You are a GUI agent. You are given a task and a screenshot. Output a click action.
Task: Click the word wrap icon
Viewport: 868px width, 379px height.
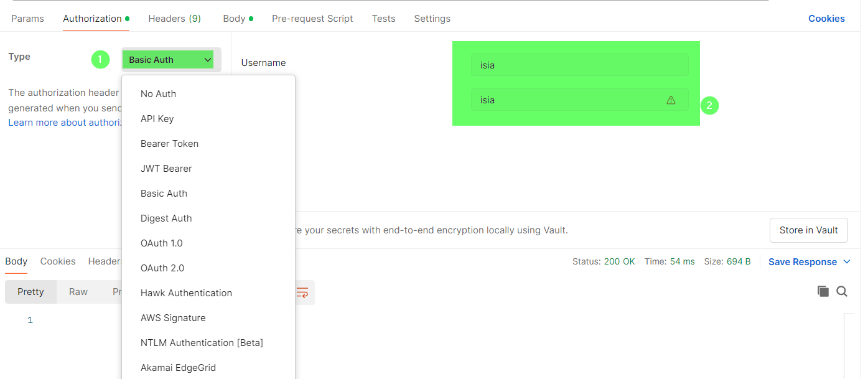302,292
